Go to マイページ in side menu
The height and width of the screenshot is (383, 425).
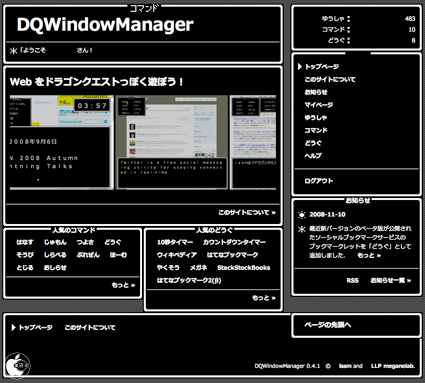(319, 105)
